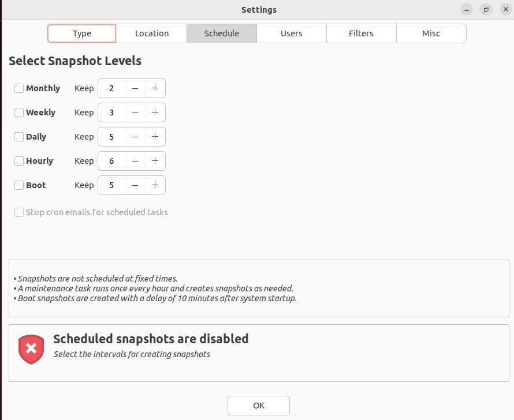
Task: Select the Schedule tab
Action: click(x=222, y=33)
